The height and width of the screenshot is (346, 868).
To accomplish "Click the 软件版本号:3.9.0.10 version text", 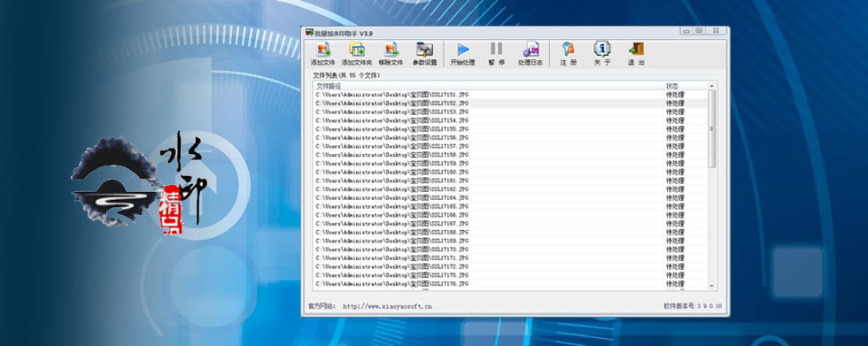I will tap(693, 305).
